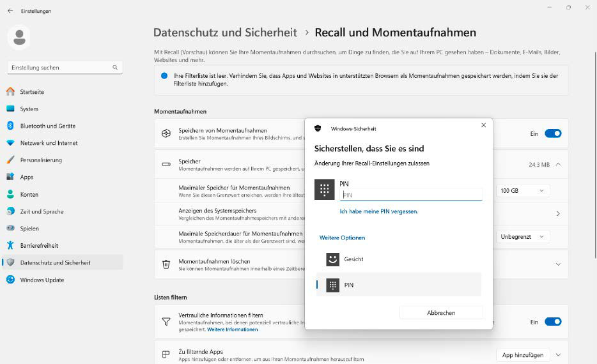Click the Speicher drive icon
Screen dimensions: 597x364
pyautogui.click(x=166, y=164)
